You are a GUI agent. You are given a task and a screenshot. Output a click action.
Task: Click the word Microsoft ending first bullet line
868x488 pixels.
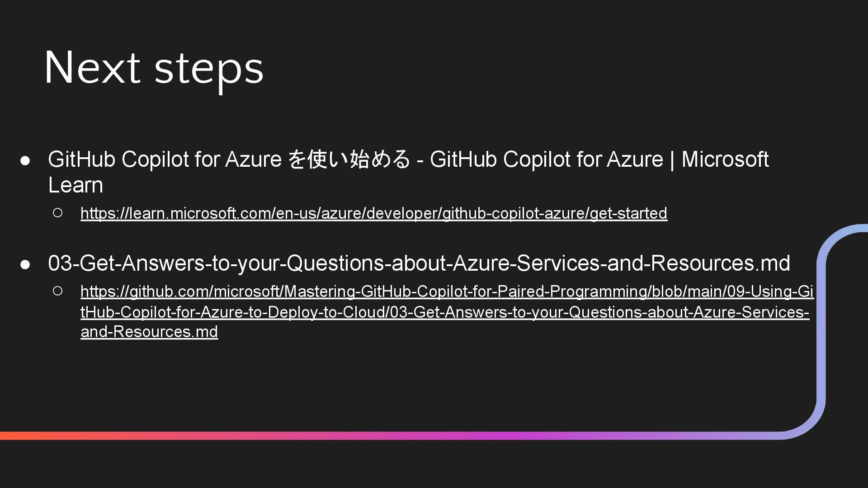pyautogui.click(x=725, y=159)
